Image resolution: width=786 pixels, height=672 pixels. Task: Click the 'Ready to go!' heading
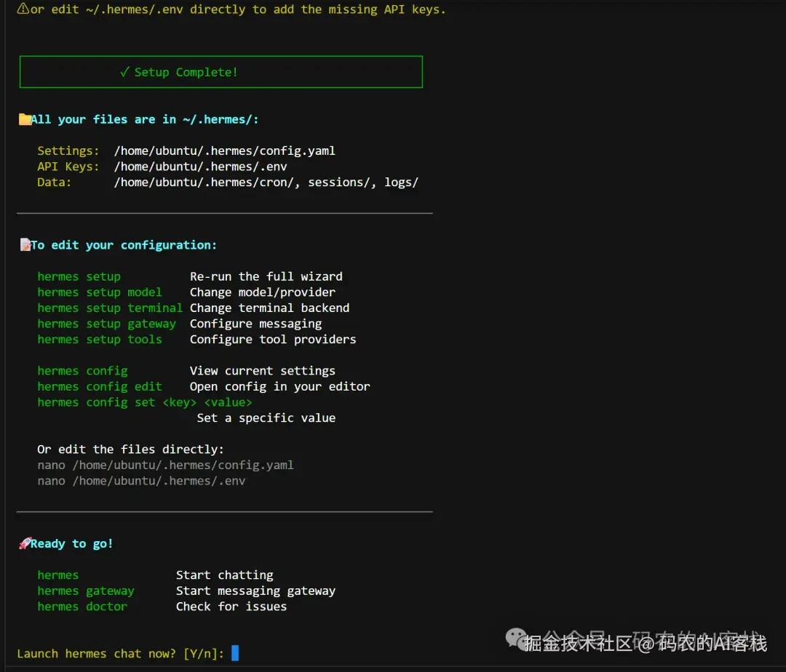coord(71,543)
